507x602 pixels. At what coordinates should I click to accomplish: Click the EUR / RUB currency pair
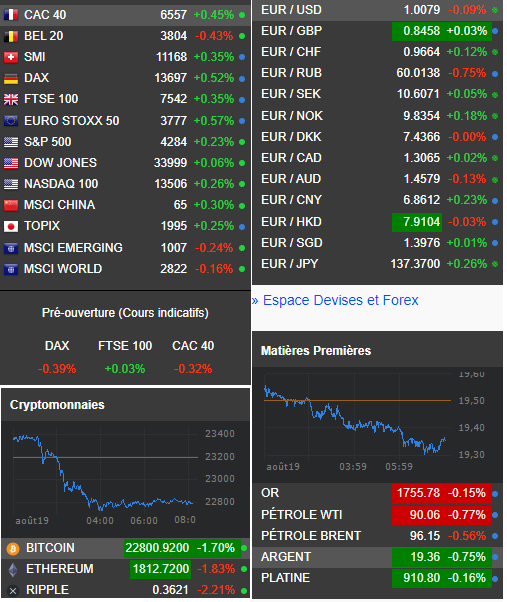[291, 73]
